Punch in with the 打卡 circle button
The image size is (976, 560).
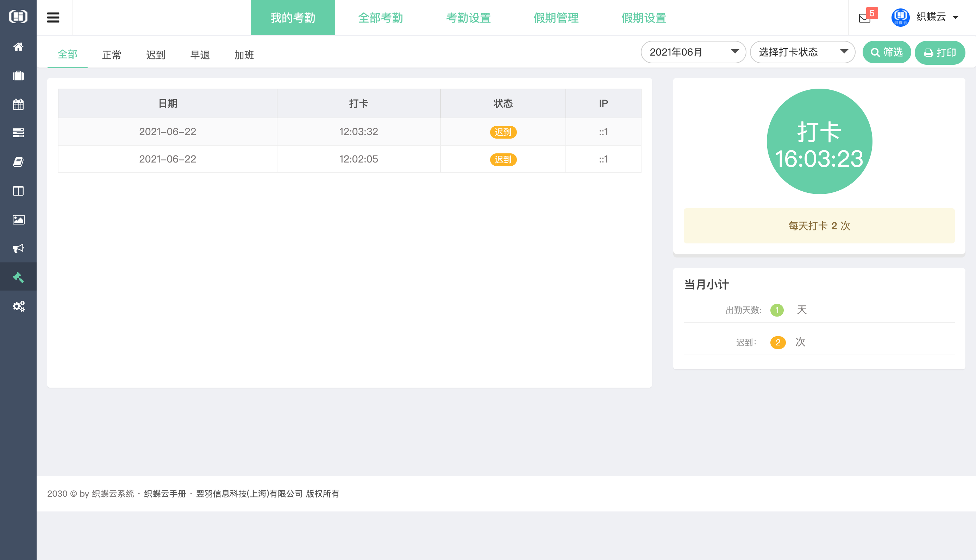tap(819, 141)
